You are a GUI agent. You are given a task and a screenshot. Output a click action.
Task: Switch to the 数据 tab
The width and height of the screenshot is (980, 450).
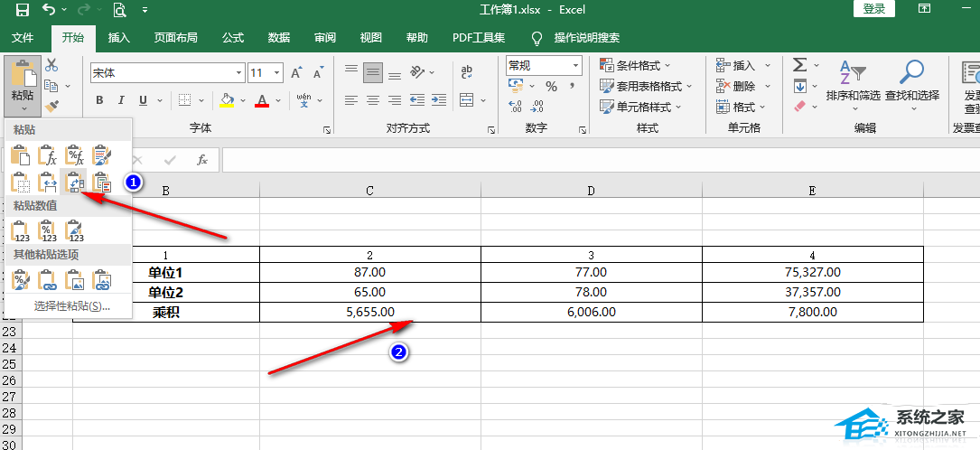tap(279, 38)
